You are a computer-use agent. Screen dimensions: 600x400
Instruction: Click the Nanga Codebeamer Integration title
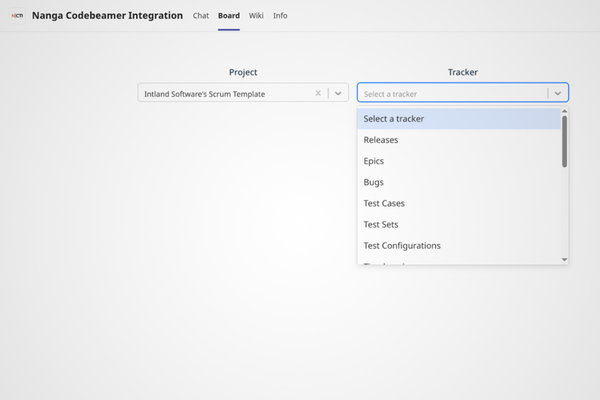[107, 16]
